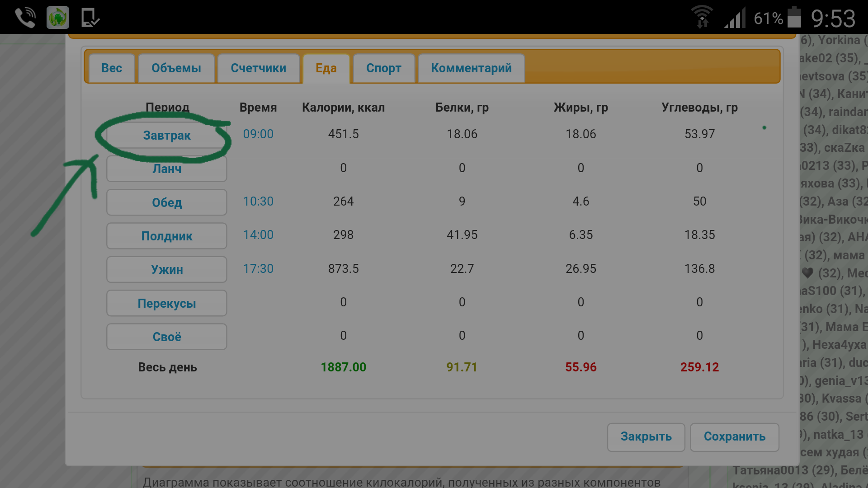Edit the 09:00 breakfast time
The image size is (868, 488).
258,134
